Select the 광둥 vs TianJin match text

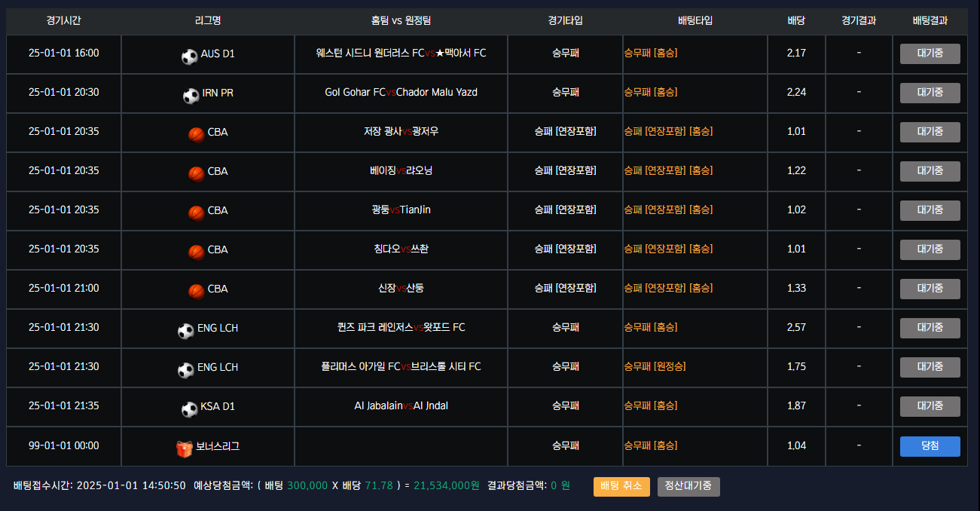point(401,210)
